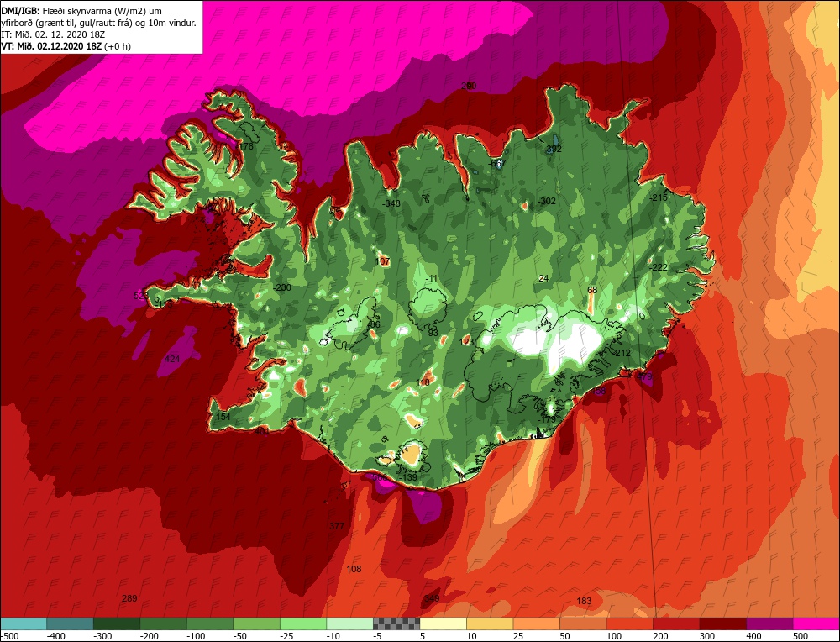Viewport: 840px width, 642px height.
Task: Click legend swatch between -200 and -100
Action: pos(163,624)
